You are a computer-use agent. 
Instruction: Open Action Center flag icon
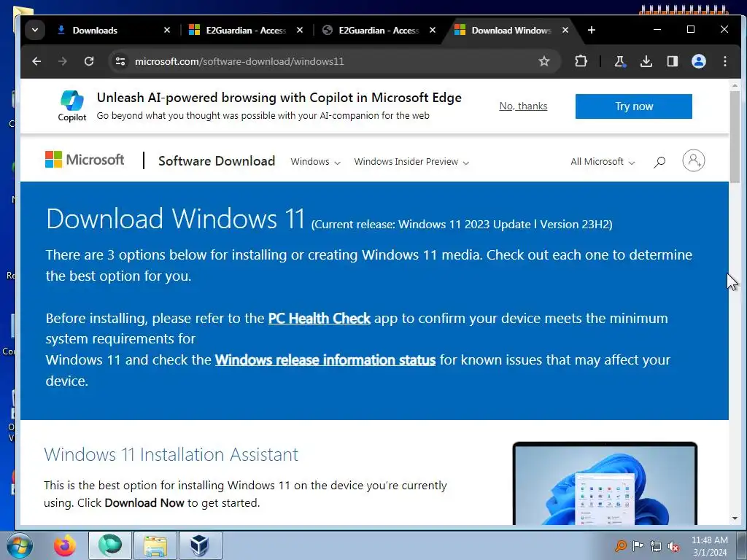638,545
